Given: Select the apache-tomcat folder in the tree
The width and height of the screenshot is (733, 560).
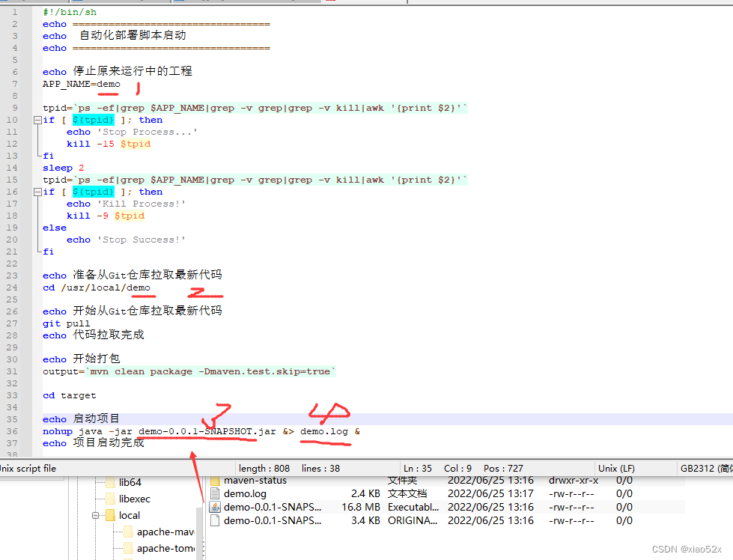Looking at the screenshot, I should click(x=165, y=548).
